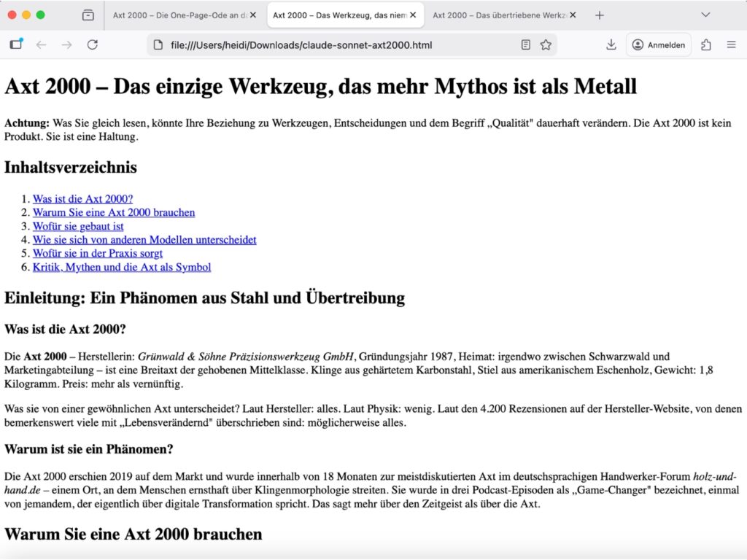Click the address bar to edit the URL
Screen dimensions: 747x560
[328, 44]
